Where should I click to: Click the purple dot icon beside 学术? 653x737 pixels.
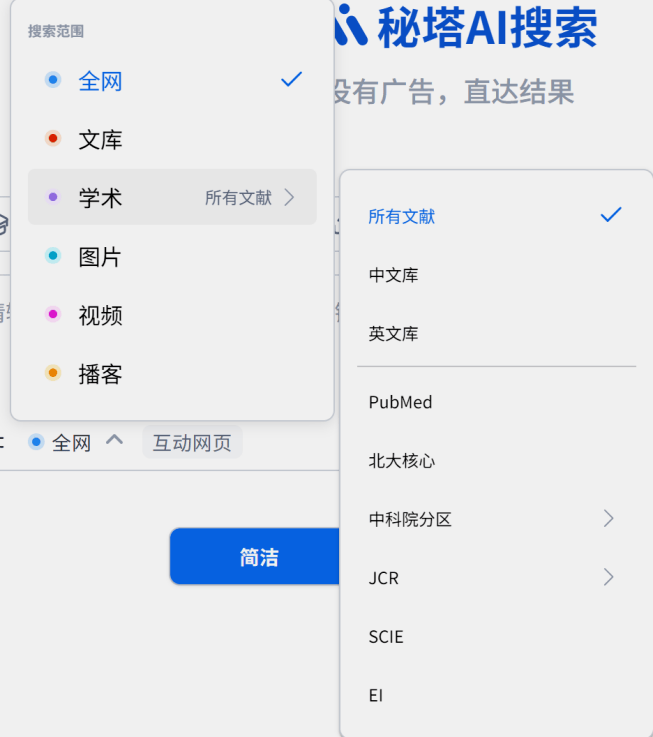coord(53,198)
